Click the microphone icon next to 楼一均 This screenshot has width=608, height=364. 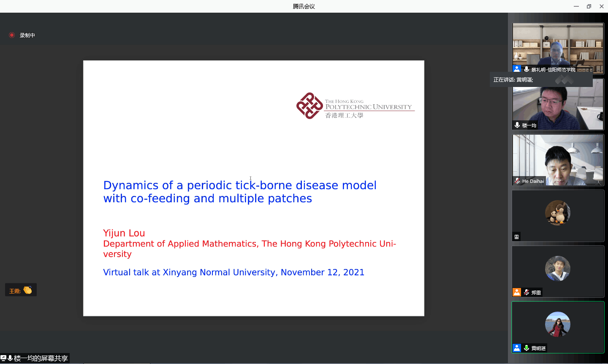point(517,125)
